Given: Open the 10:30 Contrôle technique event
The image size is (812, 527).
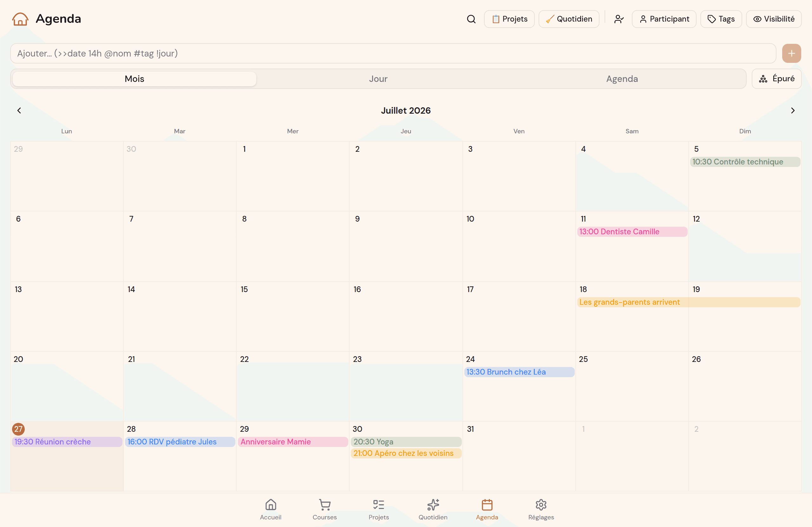Looking at the screenshot, I should (745, 162).
